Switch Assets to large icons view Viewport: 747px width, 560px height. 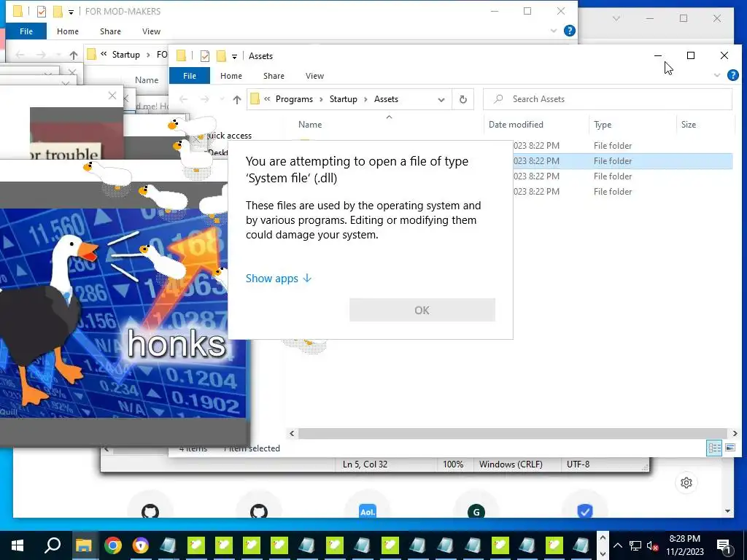[729, 448]
